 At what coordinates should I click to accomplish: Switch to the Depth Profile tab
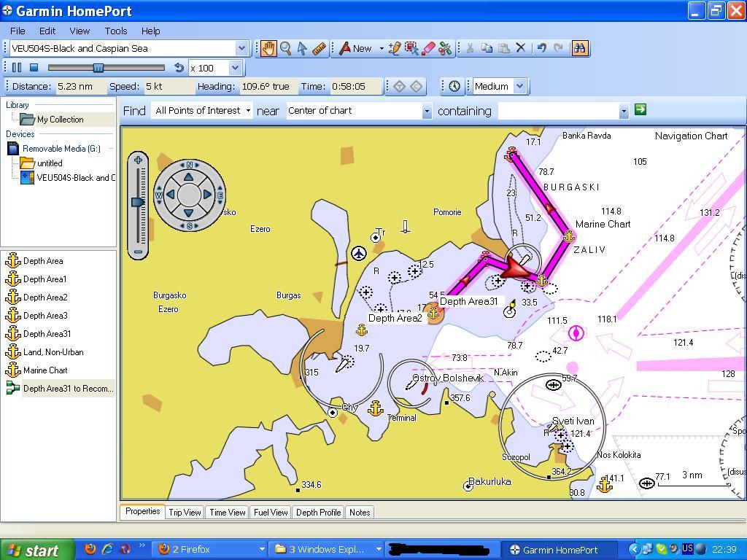tap(318, 513)
